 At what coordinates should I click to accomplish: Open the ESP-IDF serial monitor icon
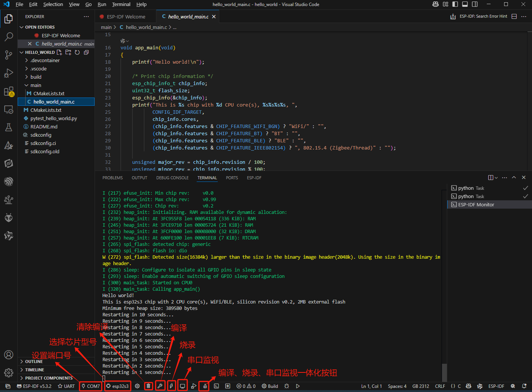tap(182, 386)
